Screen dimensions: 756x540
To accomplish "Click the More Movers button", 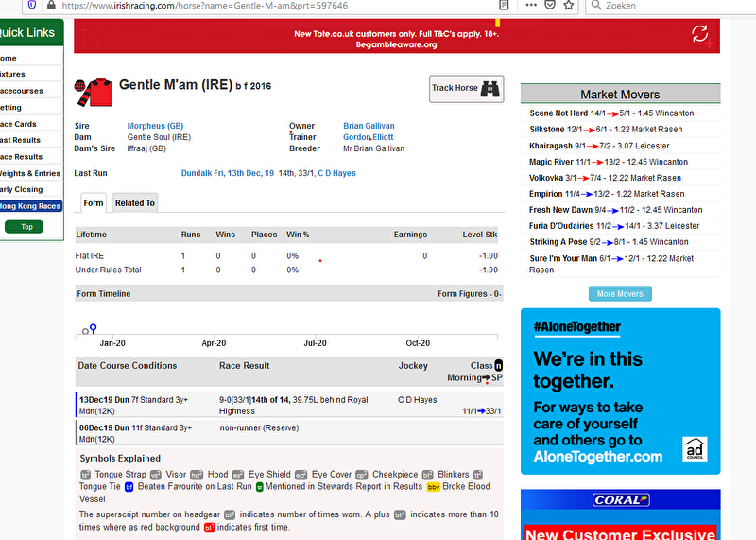I will [619, 294].
